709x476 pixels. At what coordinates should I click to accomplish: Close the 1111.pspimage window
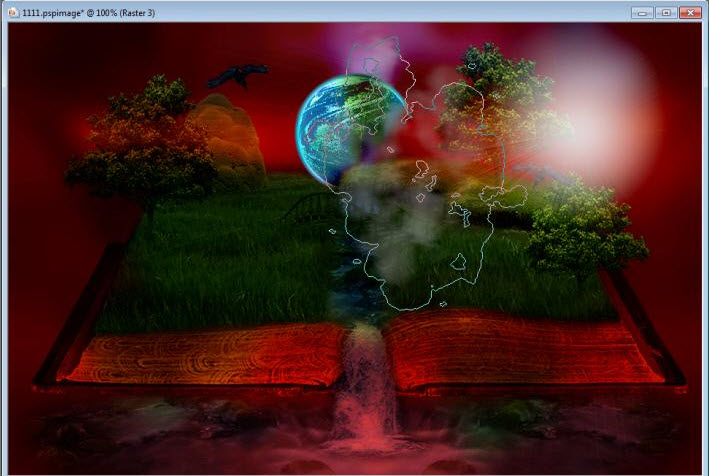point(690,13)
